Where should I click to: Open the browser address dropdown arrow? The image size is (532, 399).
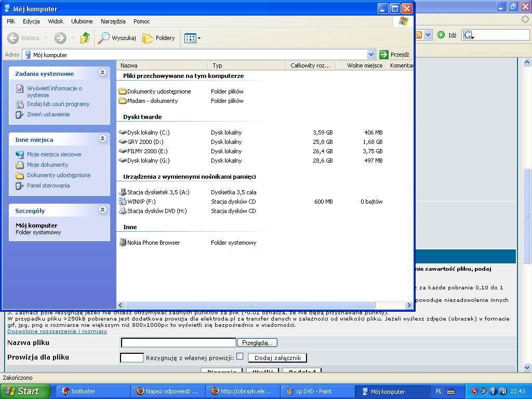pos(428,35)
